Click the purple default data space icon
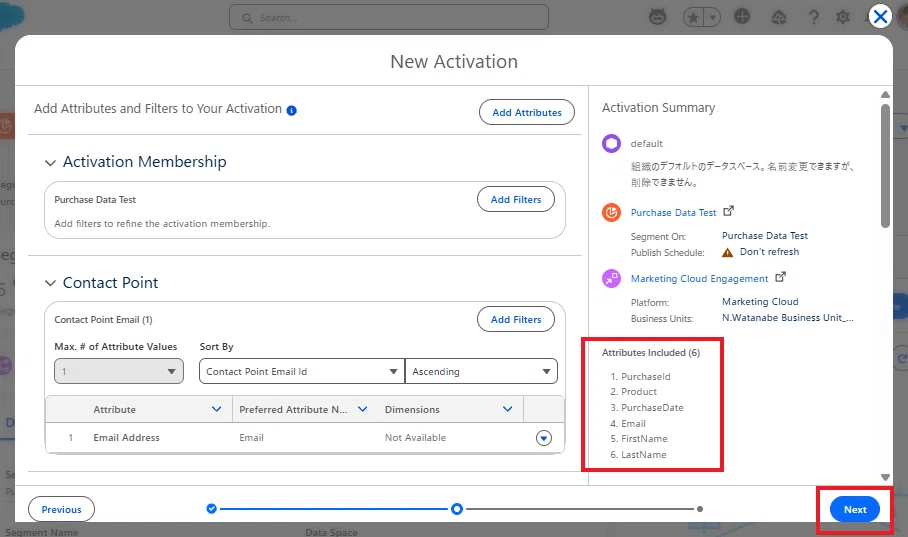Viewport: 908px width, 537px height. coord(611,143)
